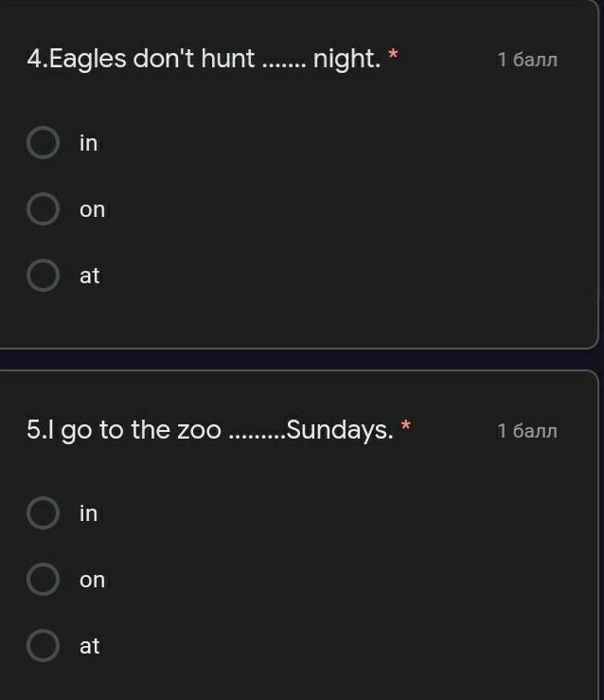Click '1 балл' label of question 4
604x700 pixels.
click(x=527, y=60)
